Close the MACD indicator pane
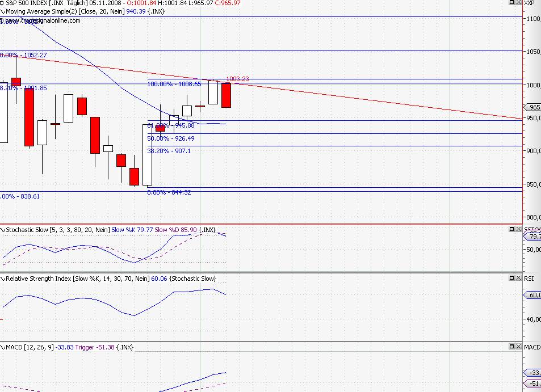 pos(518,346)
